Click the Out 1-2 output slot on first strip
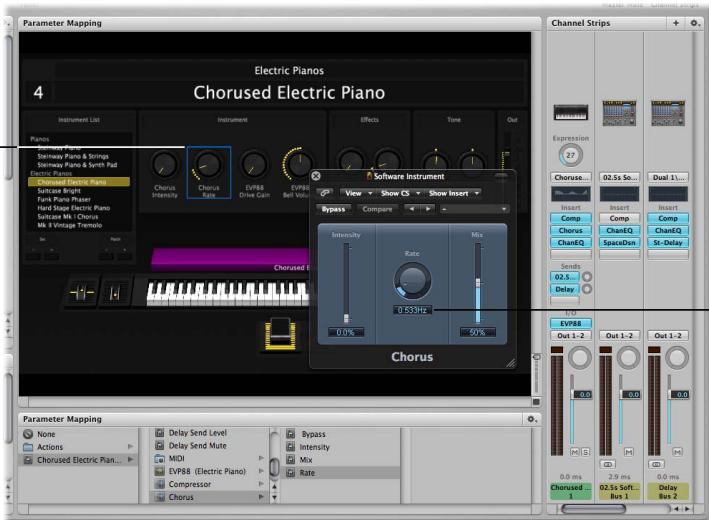709x521 pixels. click(571, 336)
